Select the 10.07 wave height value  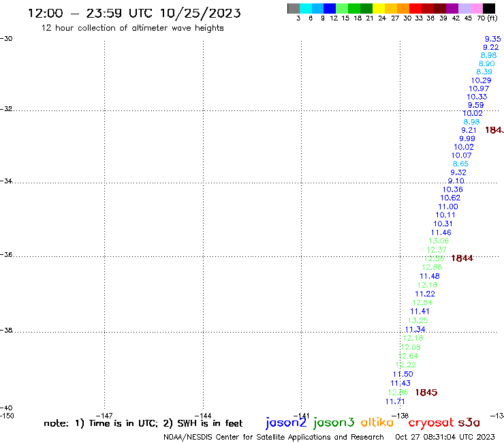462,155
